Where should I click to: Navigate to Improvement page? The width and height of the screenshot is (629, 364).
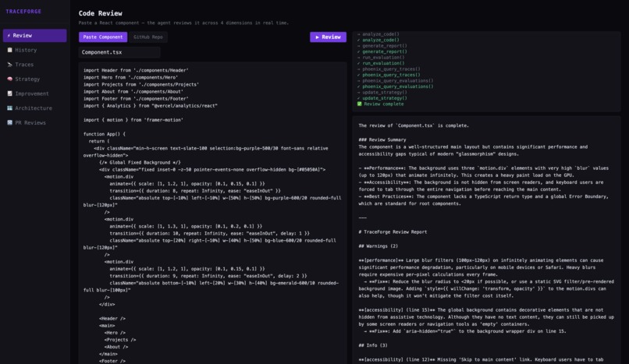[34, 94]
